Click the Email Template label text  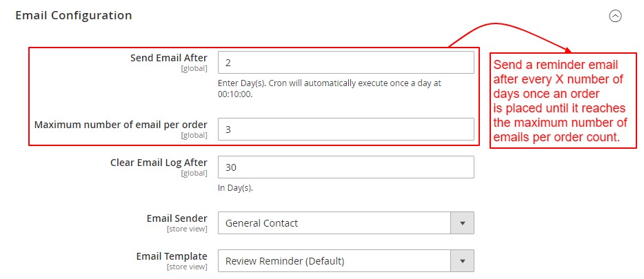172,256
